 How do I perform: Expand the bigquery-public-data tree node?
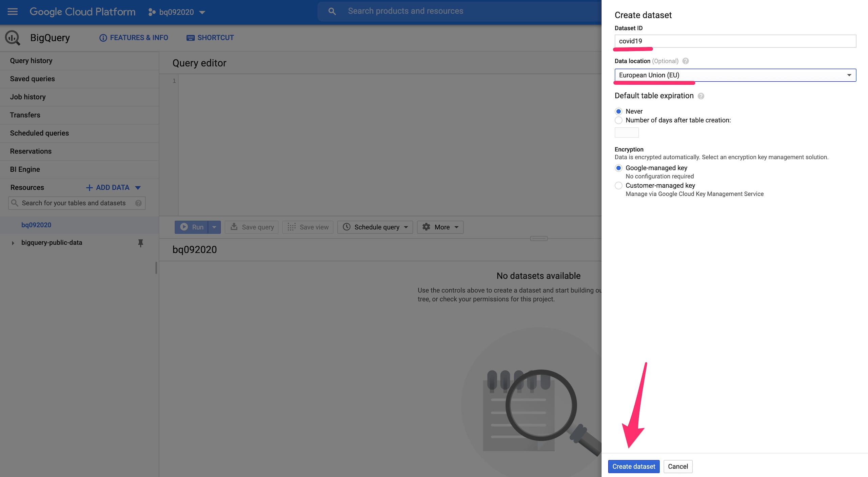[13, 243]
